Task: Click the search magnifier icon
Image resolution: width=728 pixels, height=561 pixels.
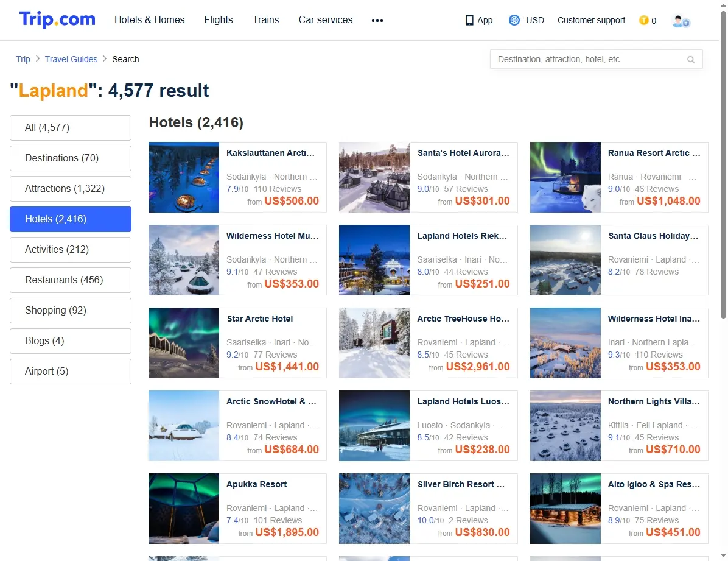Action: [691, 60]
